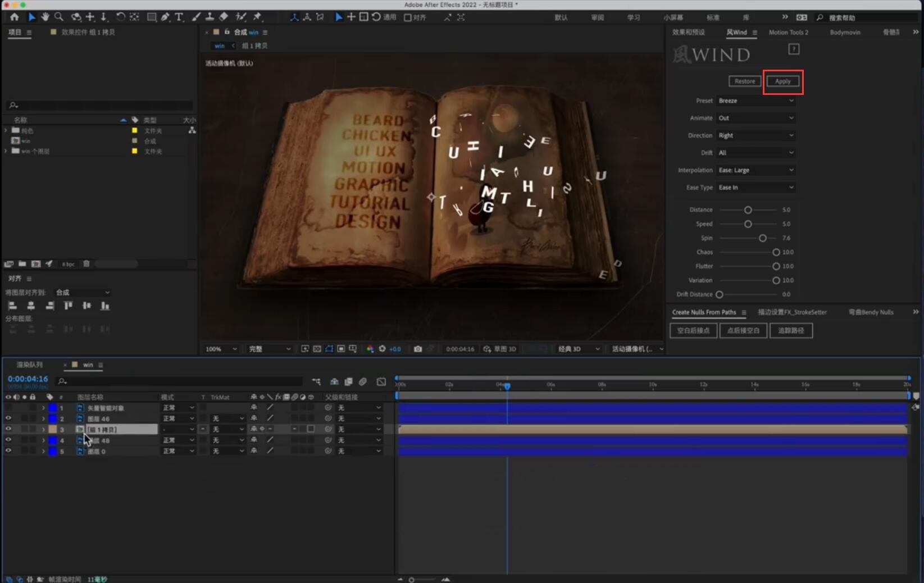Adjust the Spin slider handle

(762, 238)
